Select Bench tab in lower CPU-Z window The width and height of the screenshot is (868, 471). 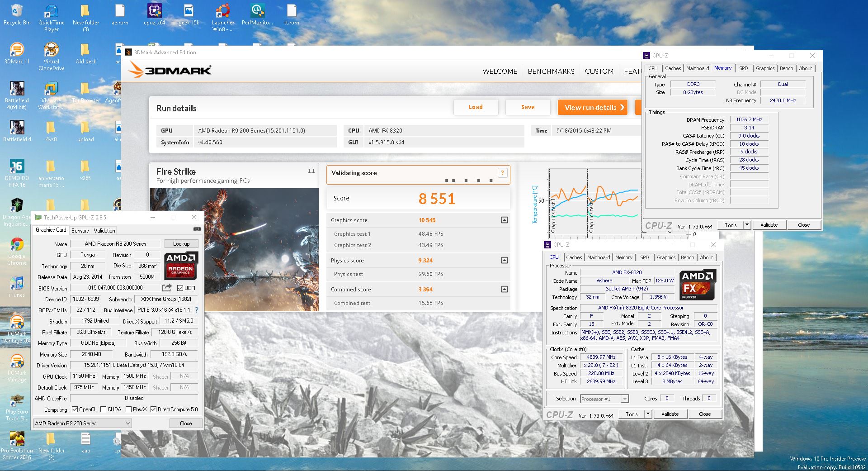tap(687, 257)
